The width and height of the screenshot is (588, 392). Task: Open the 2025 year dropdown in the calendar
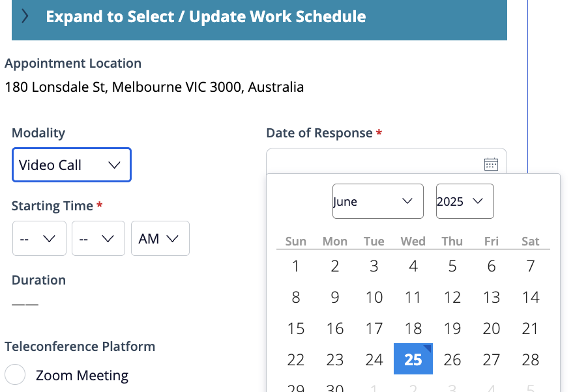pos(464,201)
